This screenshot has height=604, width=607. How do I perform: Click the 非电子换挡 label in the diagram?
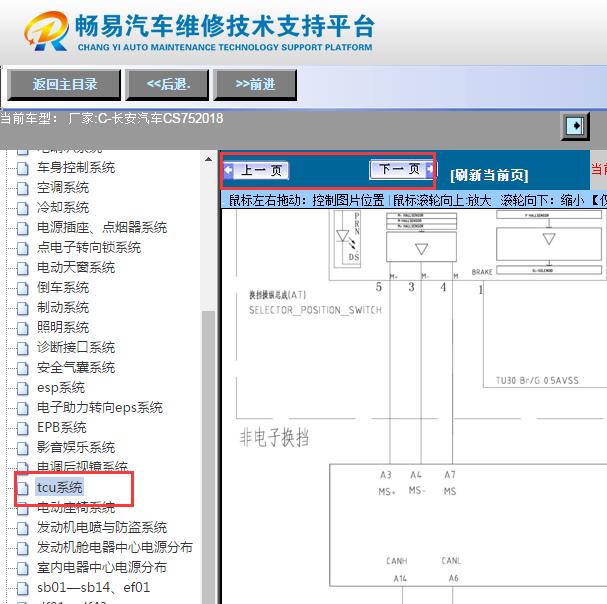[274, 438]
